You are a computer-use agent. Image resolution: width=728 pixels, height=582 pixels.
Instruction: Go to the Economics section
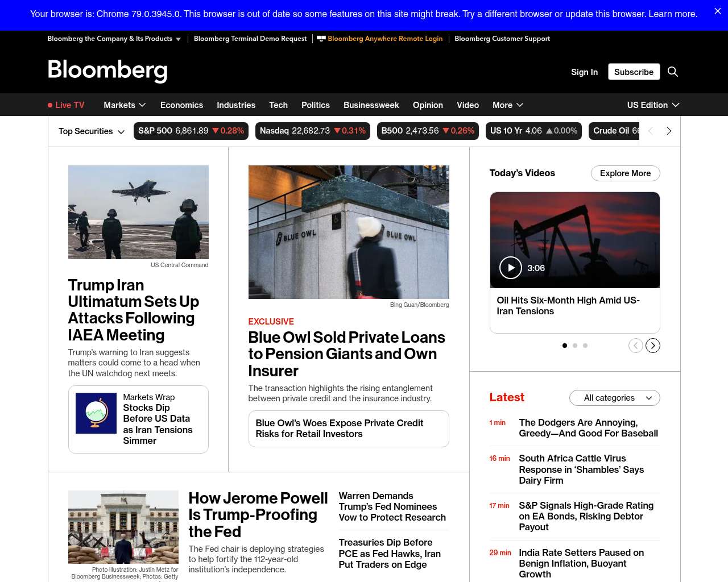pos(181,105)
